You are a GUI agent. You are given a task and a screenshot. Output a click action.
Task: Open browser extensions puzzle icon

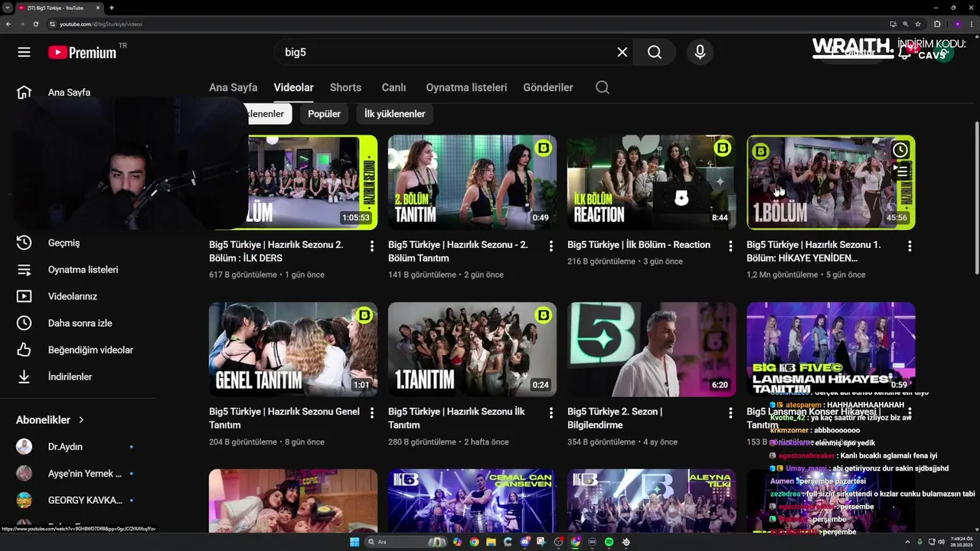[937, 24]
